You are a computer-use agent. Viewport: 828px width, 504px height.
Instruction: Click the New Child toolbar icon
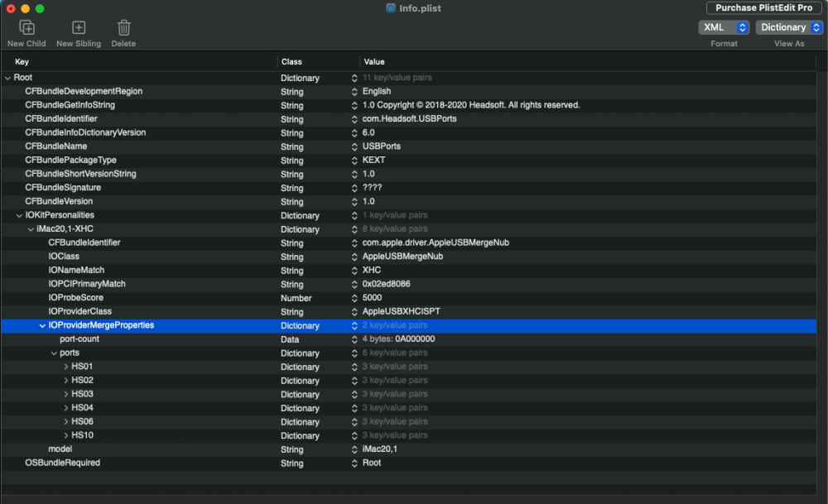26,27
